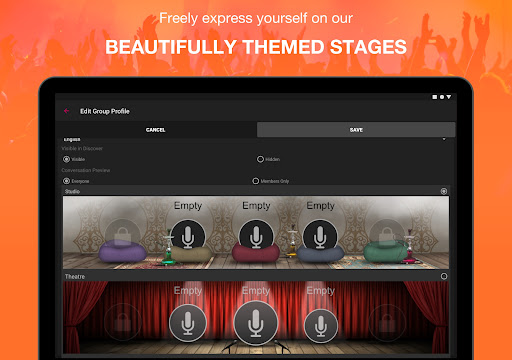Open the language dropdown arrow

pos(444,139)
